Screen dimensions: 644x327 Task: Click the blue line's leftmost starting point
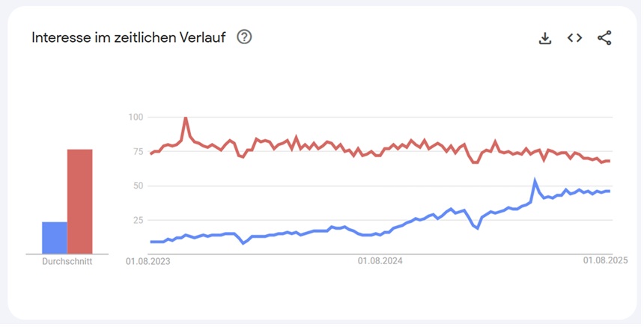tap(151, 242)
